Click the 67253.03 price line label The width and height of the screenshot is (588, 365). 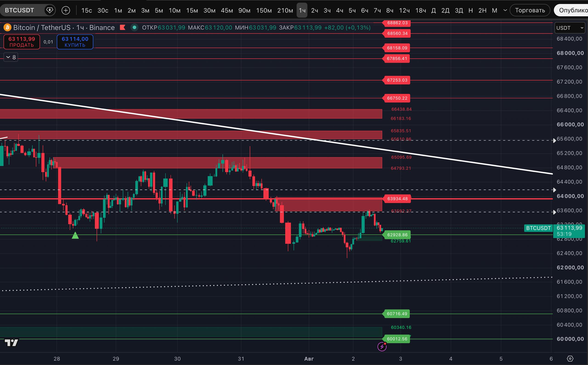(x=397, y=80)
